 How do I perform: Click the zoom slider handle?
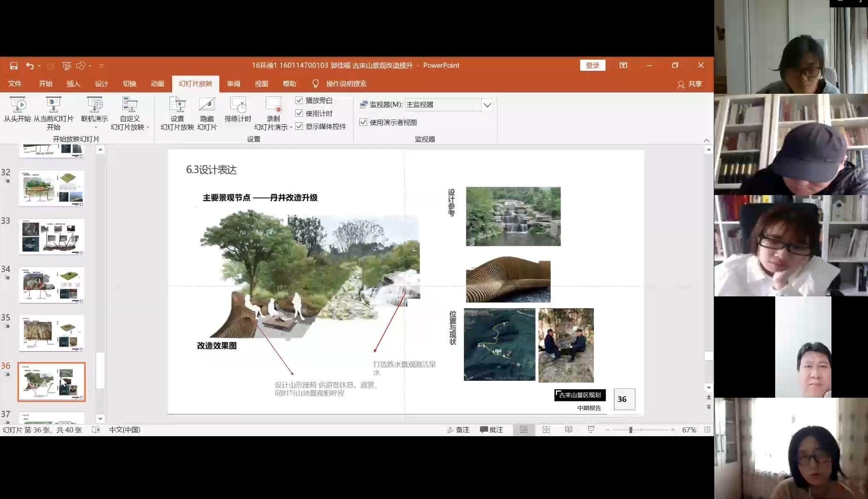tap(631, 430)
